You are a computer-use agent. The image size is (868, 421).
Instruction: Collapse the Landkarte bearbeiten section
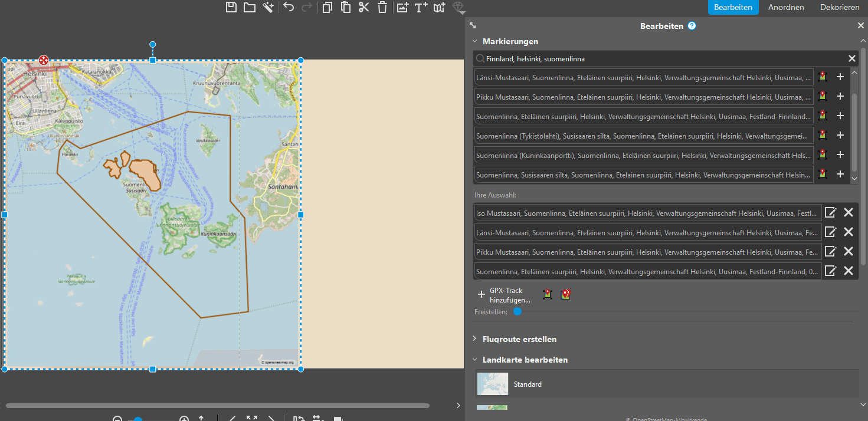(x=474, y=360)
